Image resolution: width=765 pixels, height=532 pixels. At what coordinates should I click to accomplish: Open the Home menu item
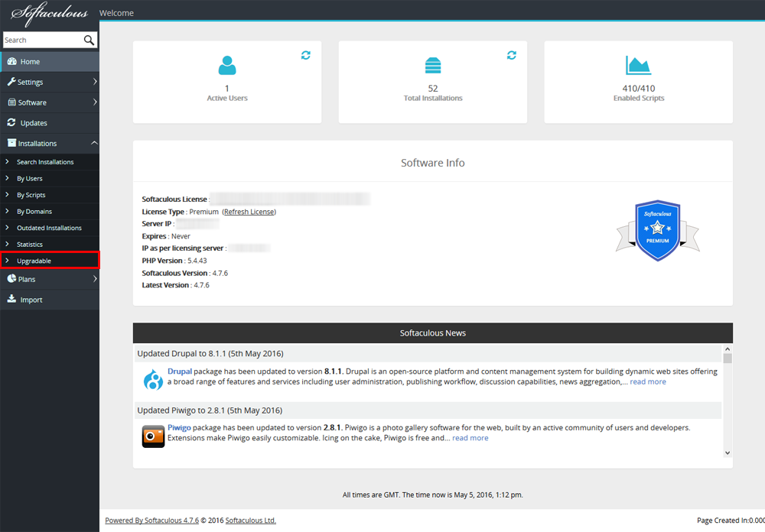[x=50, y=62]
